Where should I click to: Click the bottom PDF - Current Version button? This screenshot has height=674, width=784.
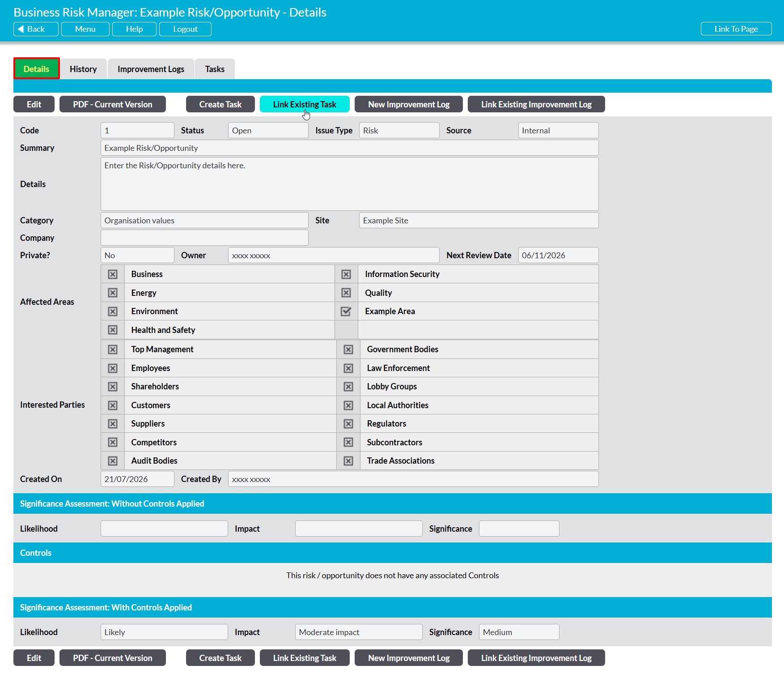tap(113, 658)
